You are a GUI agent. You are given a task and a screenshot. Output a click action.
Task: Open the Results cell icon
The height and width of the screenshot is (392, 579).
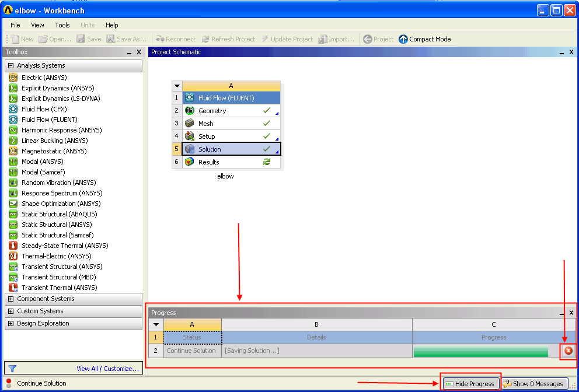tap(190, 162)
